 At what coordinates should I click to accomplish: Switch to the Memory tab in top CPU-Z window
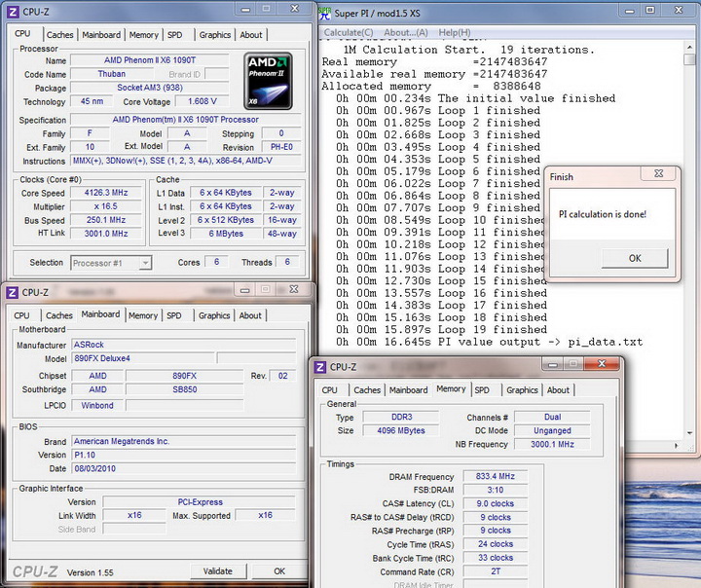click(143, 35)
